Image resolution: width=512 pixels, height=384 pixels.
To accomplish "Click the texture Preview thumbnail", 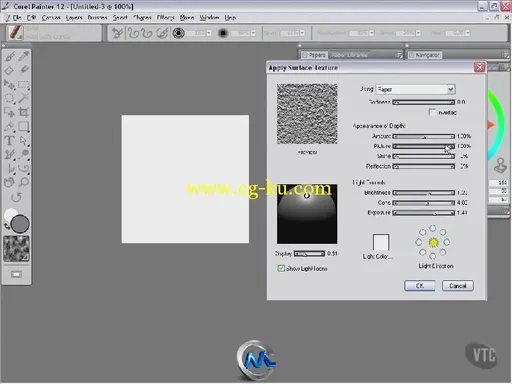I will click(307, 114).
